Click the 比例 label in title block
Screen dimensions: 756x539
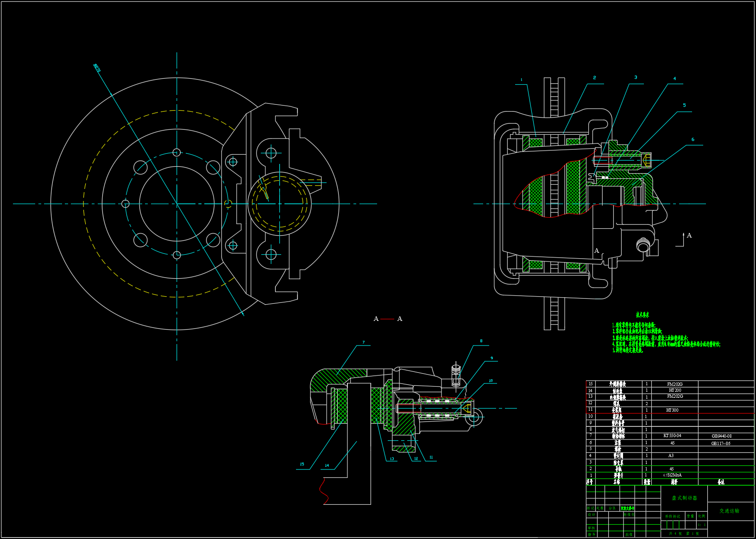[702, 516]
